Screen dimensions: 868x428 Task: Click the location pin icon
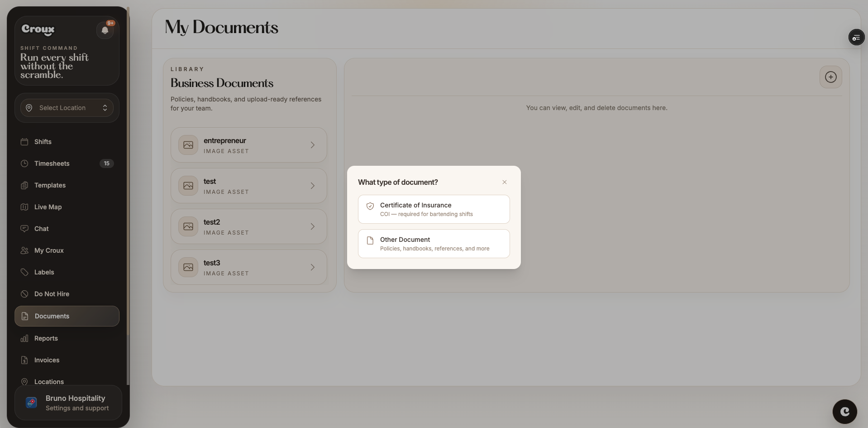[29, 108]
